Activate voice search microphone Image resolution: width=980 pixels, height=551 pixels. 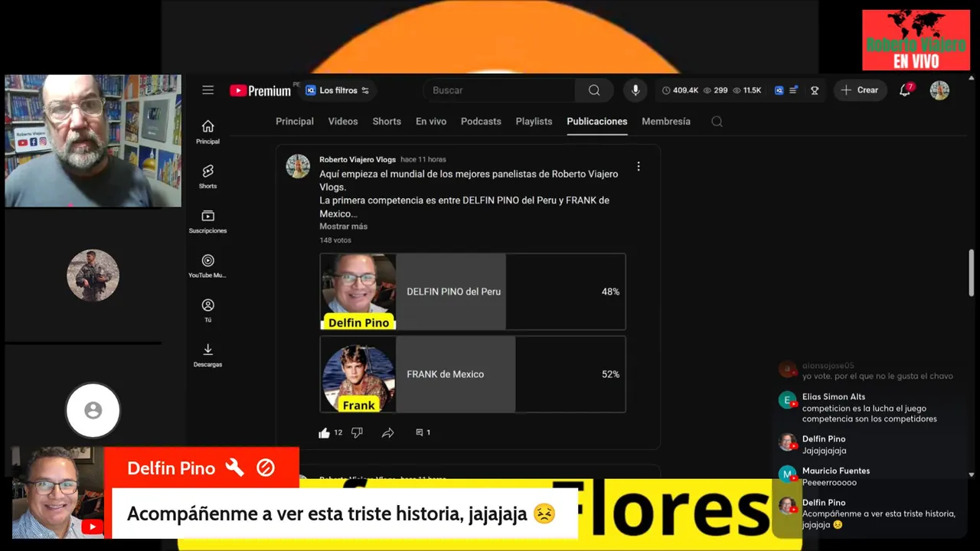635,90
